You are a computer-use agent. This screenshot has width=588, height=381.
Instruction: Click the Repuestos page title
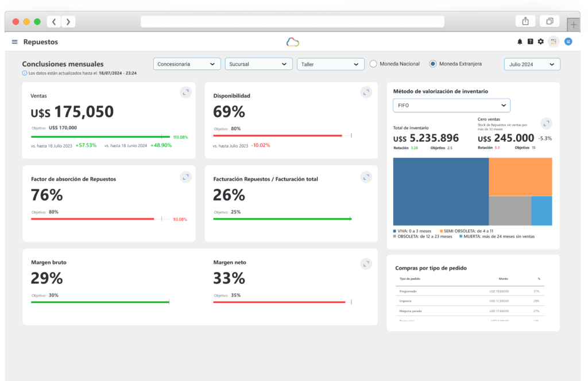(41, 42)
